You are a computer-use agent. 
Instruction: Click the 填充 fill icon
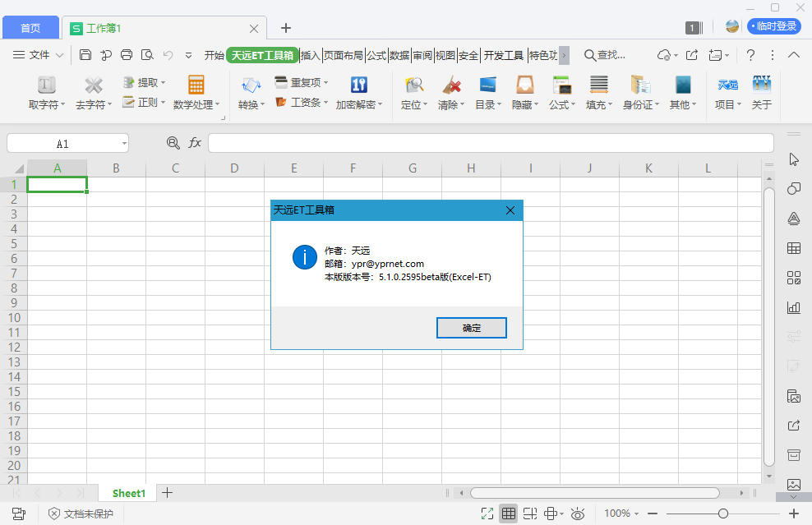tap(598, 85)
